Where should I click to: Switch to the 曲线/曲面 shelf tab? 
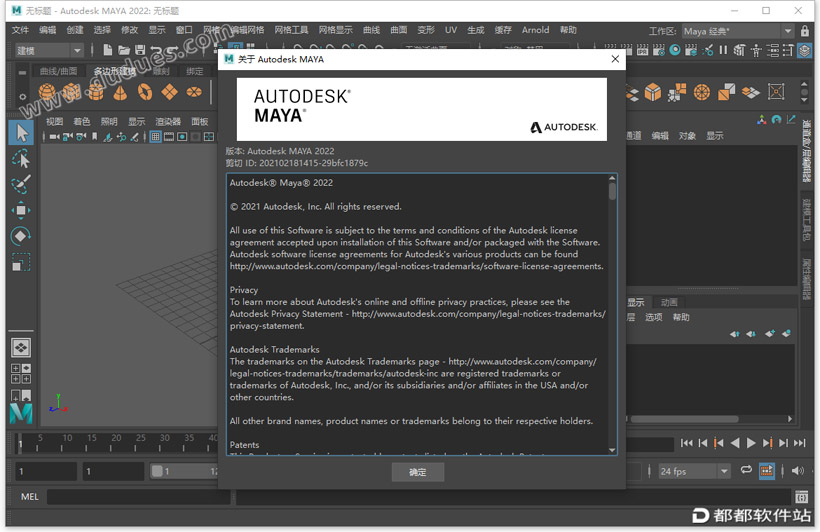click(x=59, y=71)
